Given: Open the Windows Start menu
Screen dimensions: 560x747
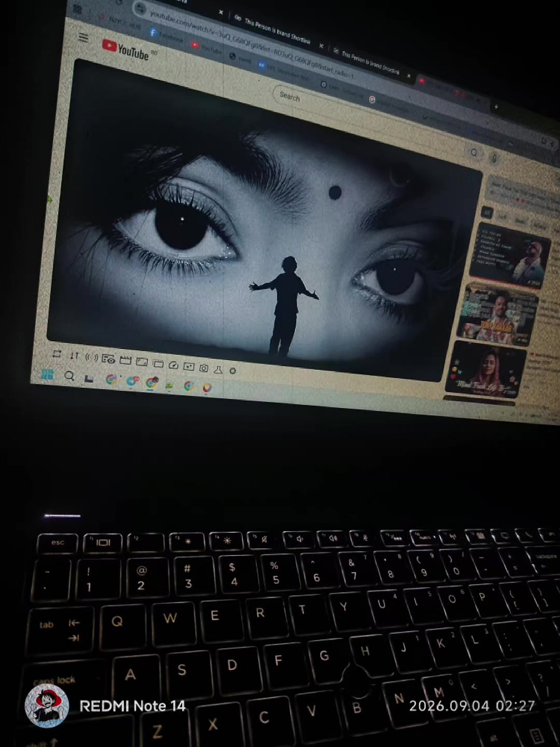Looking at the screenshot, I should coord(47,374).
